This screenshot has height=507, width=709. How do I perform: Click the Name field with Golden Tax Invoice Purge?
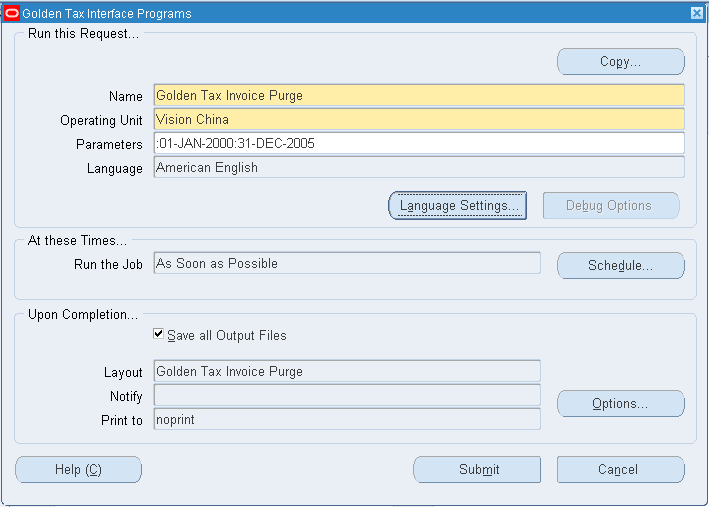[419, 95]
